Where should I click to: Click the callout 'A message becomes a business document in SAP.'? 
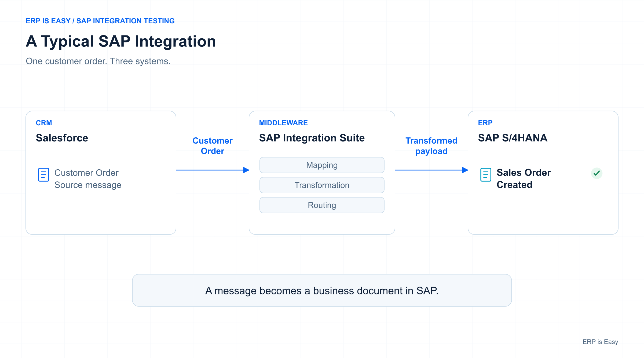click(x=322, y=290)
